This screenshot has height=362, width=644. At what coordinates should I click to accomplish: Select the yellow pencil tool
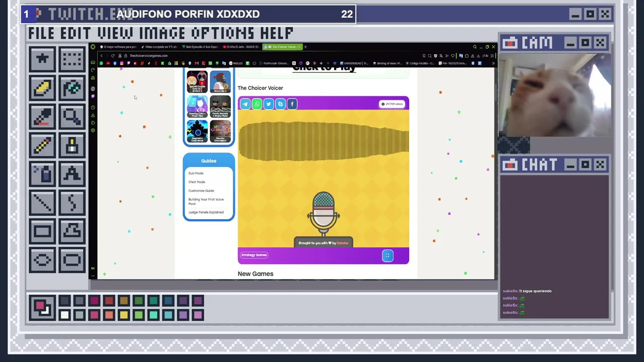pyautogui.click(x=42, y=146)
